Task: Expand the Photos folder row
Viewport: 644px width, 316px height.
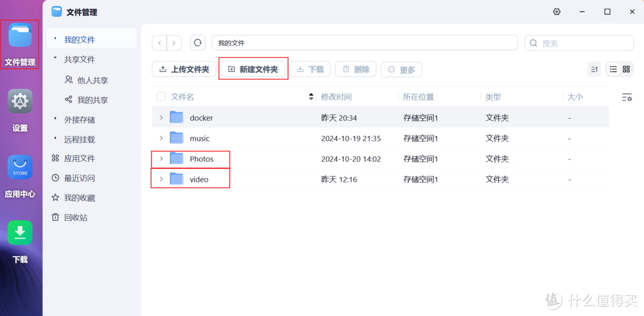Action: [x=161, y=159]
